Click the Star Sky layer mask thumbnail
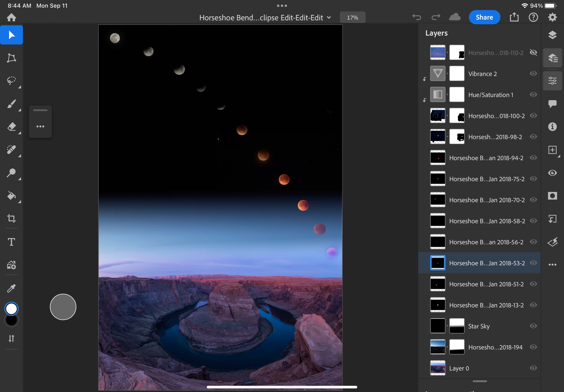Screen dimensions: 564x392 click(456, 326)
